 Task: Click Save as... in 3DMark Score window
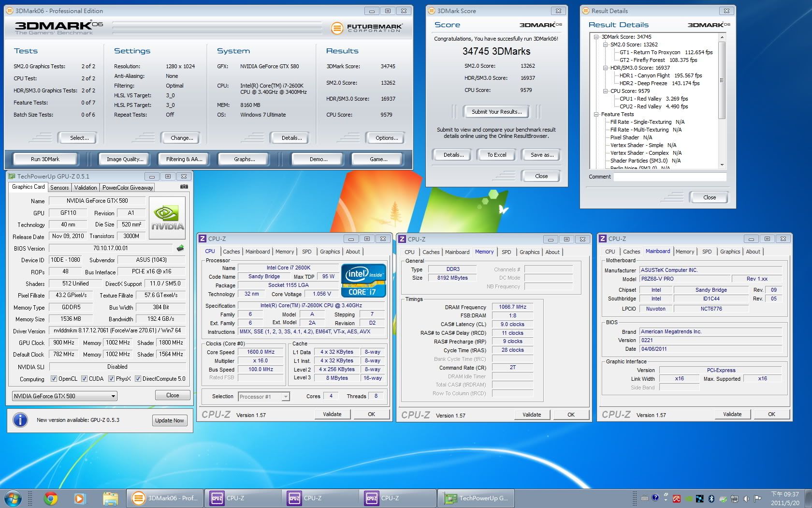tap(542, 155)
